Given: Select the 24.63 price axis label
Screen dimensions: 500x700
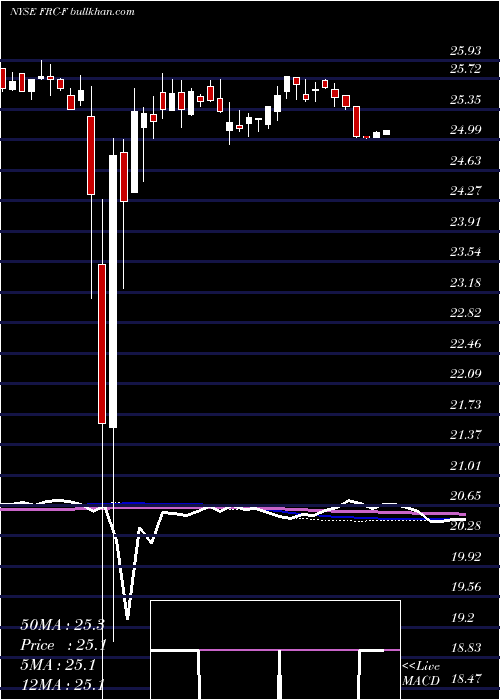Looking at the screenshot, I should 465,160.
